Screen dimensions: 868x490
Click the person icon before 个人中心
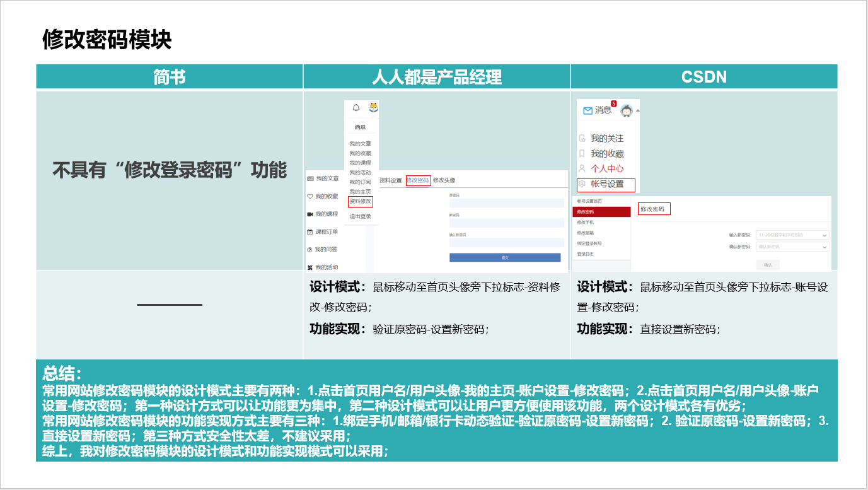pos(582,168)
